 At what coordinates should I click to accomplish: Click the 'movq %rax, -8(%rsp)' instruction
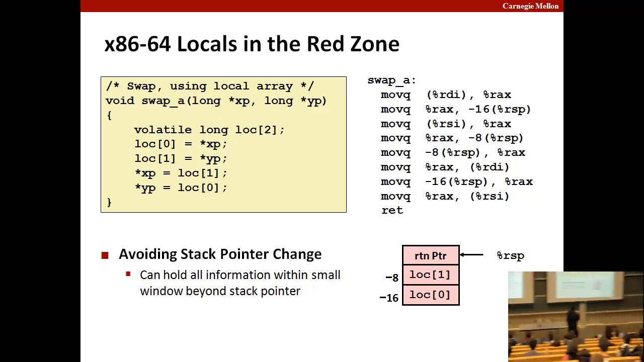452,138
